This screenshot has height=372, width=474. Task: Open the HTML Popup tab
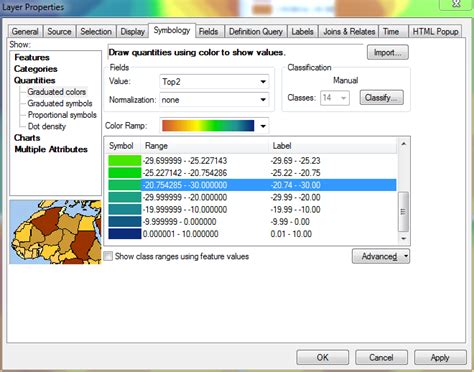click(435, 32)
